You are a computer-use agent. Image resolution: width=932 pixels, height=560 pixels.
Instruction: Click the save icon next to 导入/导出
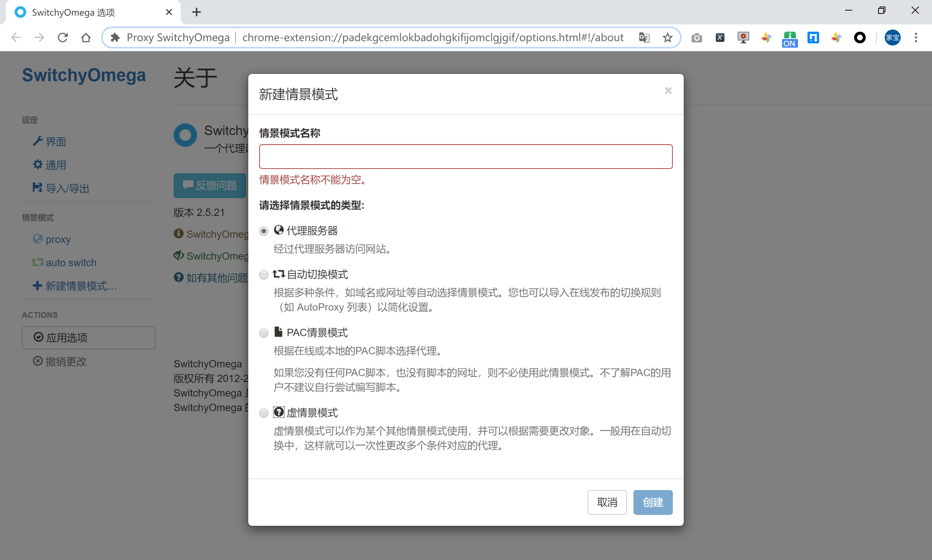click(x=37, y=187)
